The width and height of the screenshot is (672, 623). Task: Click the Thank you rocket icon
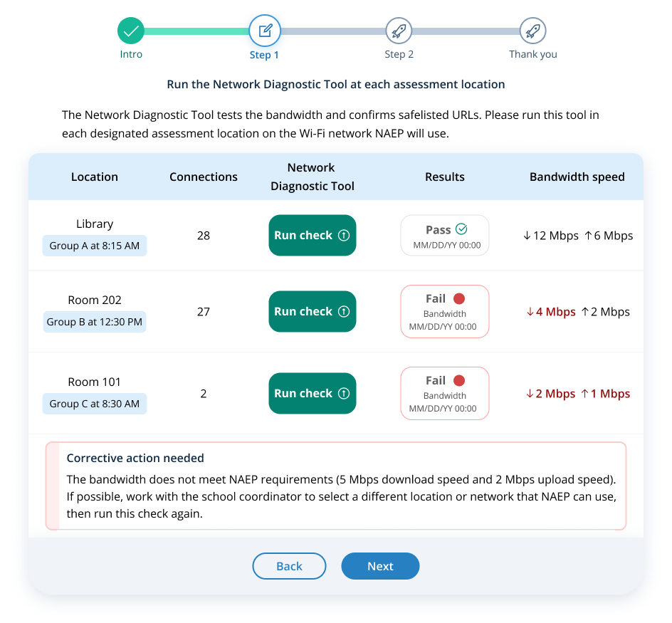532,31
